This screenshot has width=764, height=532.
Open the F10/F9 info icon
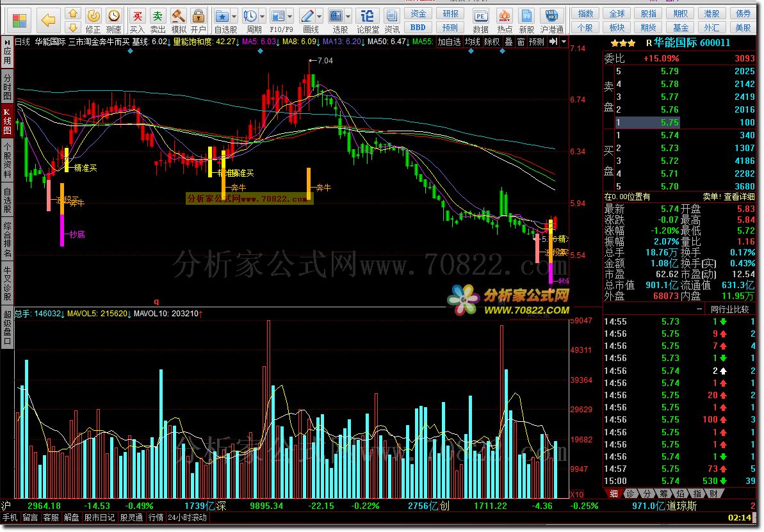pos(278,17)
